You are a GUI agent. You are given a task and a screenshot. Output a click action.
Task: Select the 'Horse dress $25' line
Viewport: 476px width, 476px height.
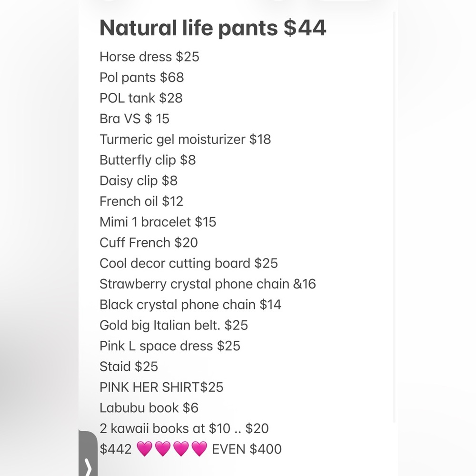[x=149, y=57]
